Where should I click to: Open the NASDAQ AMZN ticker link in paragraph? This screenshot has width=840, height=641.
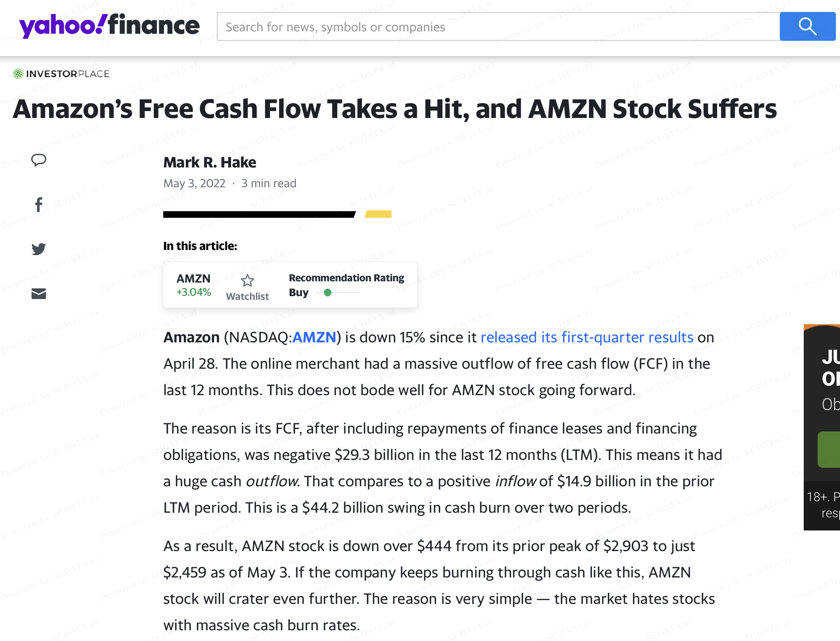click(x=314, y=337)
